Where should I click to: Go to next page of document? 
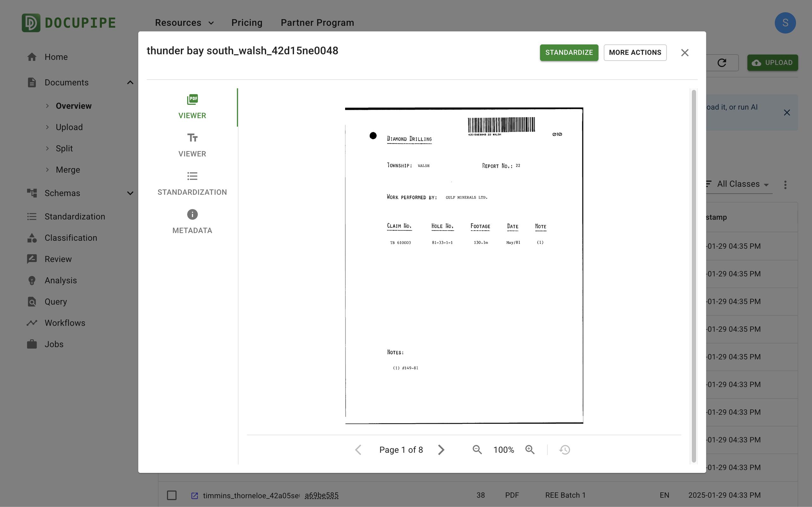(441, 450)
